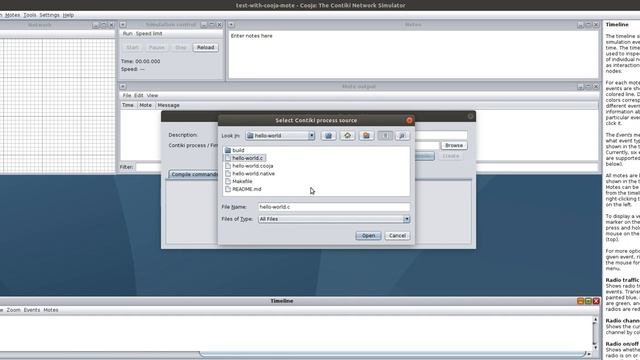Viewport: 640px width, 360px height.
Task: Open the Edit menu in Mote output
Action: click(139, 96)
